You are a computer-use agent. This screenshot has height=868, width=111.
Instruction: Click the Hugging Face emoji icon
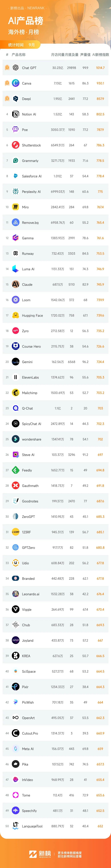coord(15,315)
